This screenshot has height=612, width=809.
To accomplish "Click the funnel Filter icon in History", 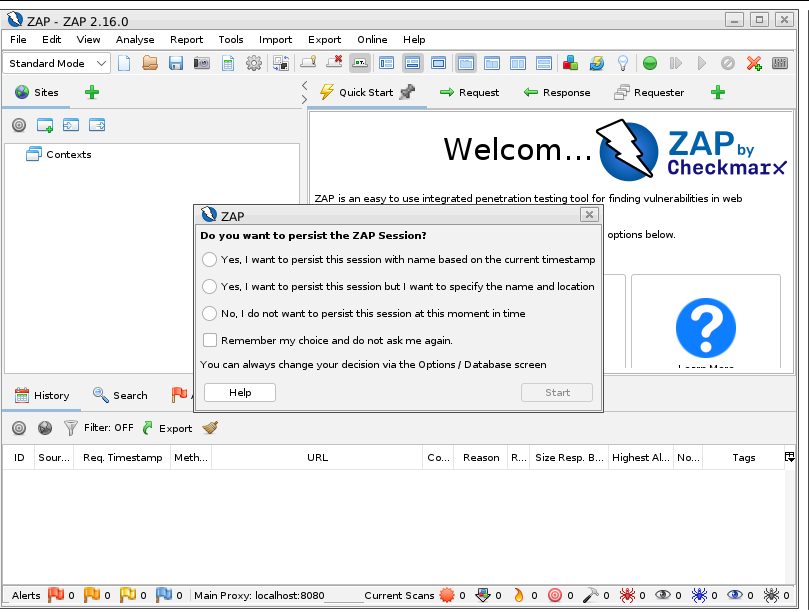I will pyautogui.click(x=71, y=428).
